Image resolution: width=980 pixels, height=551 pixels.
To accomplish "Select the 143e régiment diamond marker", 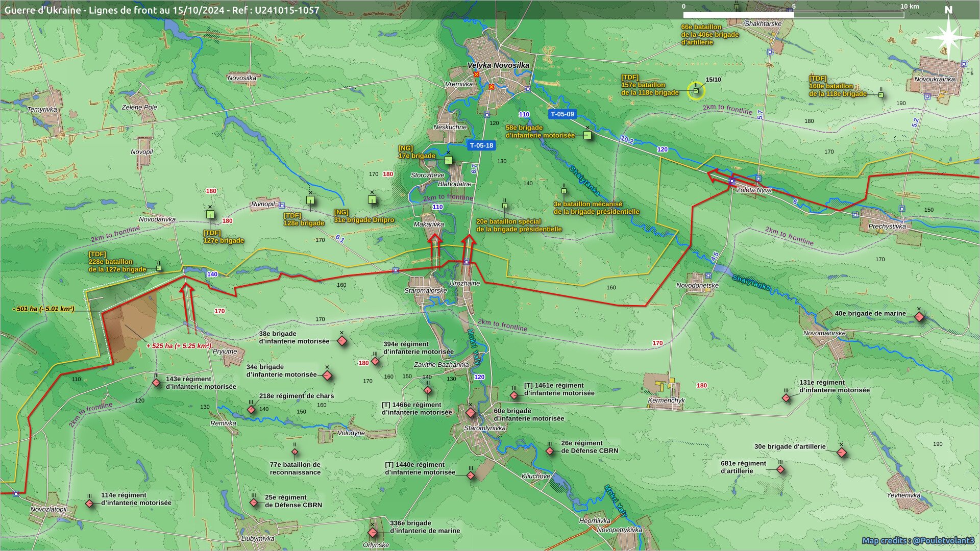I will (x=156, y=383).
